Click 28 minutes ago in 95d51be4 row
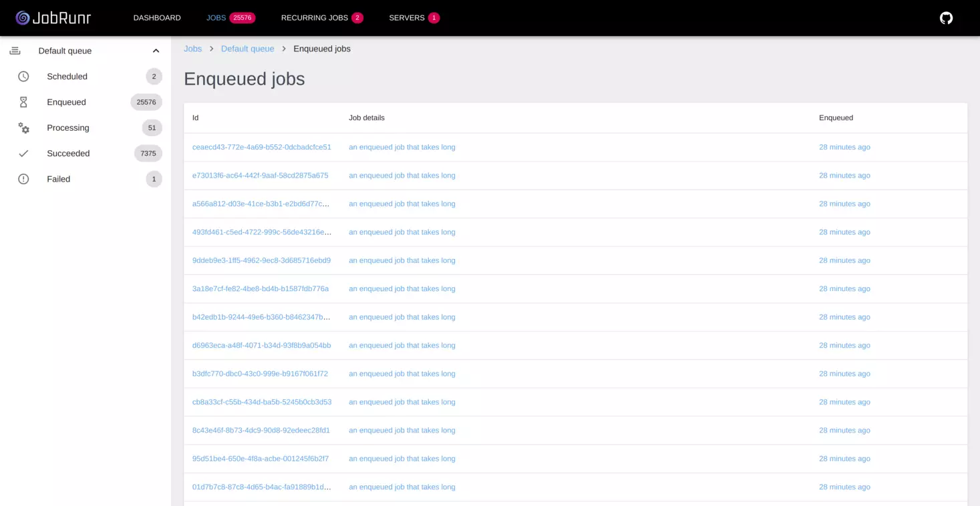The width and height of the screenshot is (980, 506). pos(844,459)
